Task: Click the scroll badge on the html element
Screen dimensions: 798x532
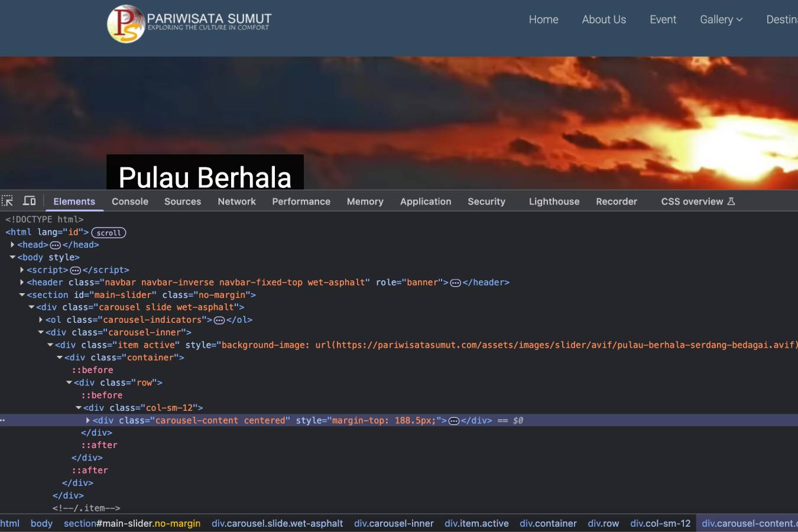Action: tap(109, 232)
